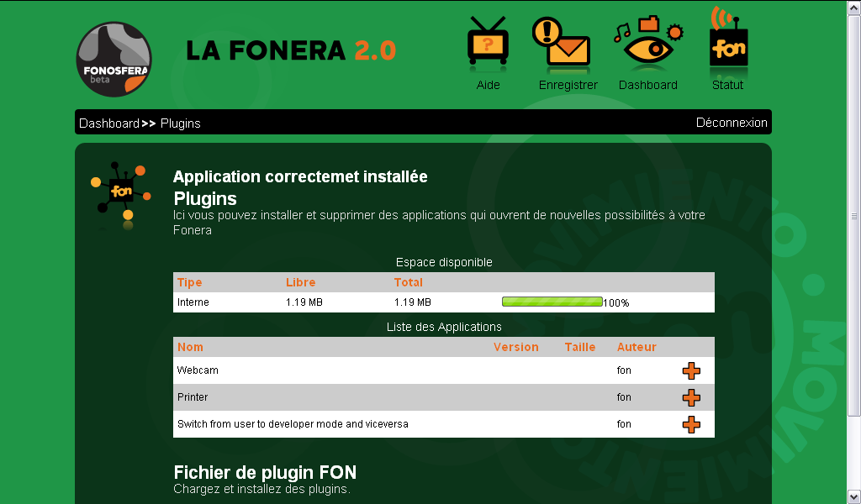Screen dimensions: 861x504
Task: Click Déconnexion to log out
Action: 732,123
